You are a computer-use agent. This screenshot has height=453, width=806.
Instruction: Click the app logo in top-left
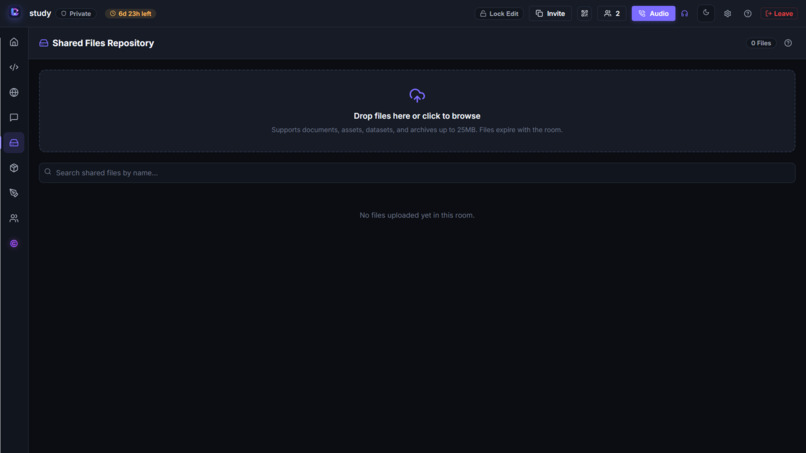click(14, 12)
